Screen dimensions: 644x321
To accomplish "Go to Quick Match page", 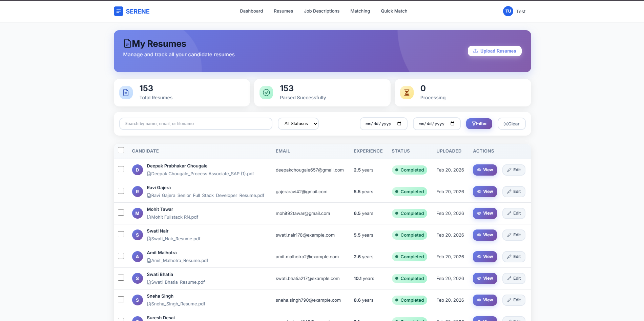I will click(x=394, y=11).
